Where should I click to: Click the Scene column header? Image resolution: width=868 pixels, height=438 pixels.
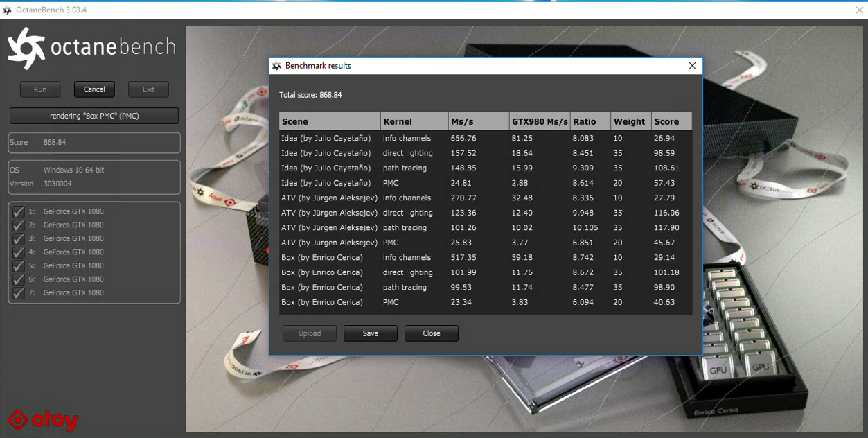point(330,121)
